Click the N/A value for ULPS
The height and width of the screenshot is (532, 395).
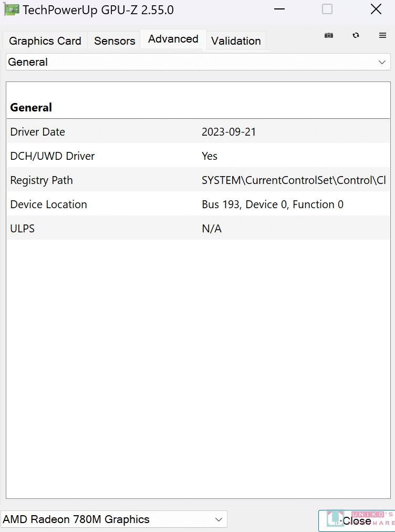212,229
